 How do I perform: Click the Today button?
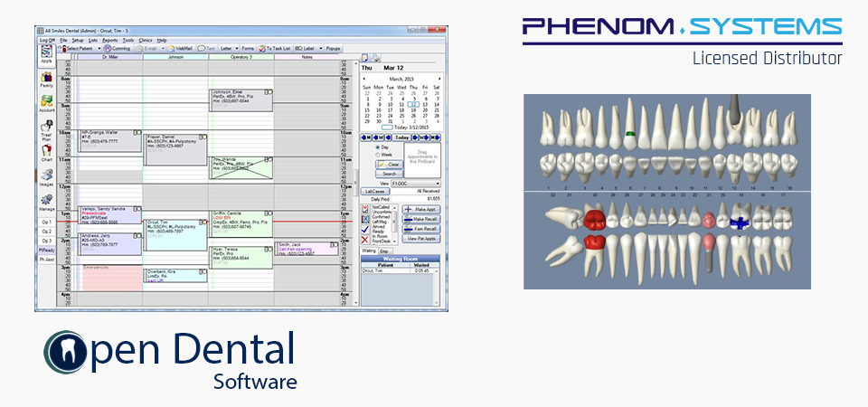tap(402, 137)
